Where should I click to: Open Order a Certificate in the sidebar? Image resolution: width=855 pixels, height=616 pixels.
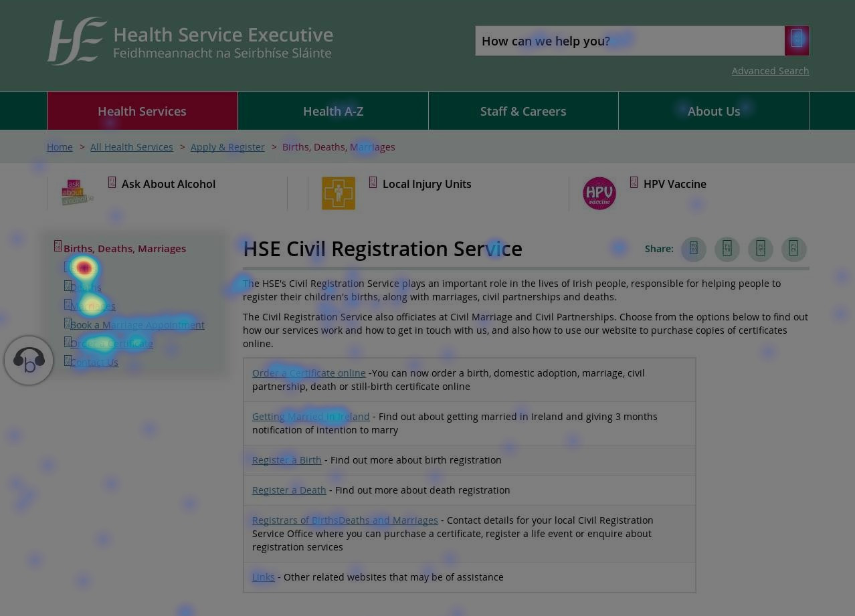(x=112, y=344)
